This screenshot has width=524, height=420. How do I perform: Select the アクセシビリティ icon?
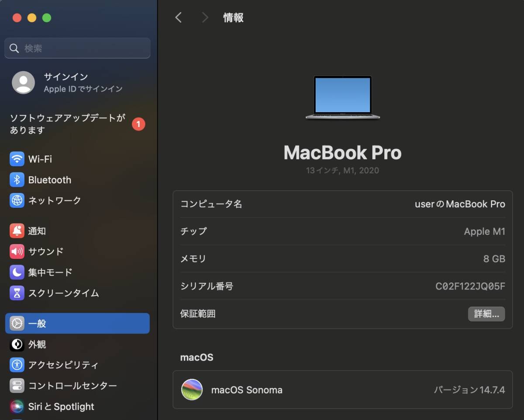pyautogui.click(x=17, y=365)
